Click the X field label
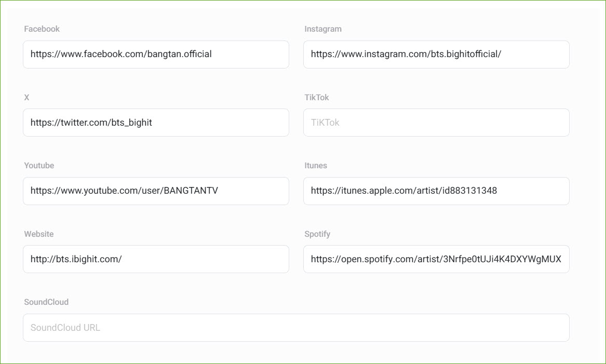The width and height of the screenshot is (606, 364). (26, 98)
